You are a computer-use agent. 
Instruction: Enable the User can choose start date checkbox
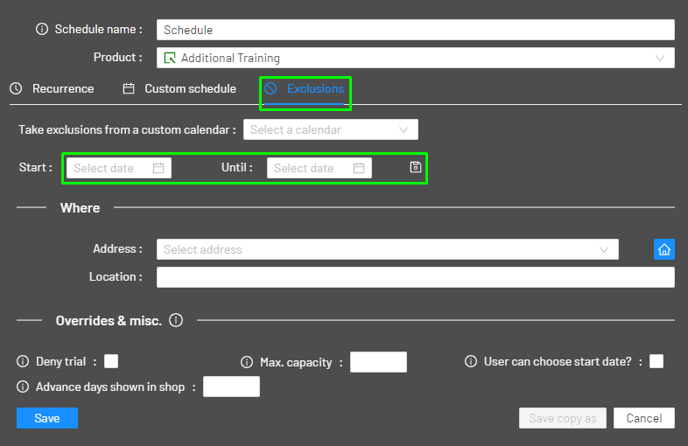pos(656,361)
